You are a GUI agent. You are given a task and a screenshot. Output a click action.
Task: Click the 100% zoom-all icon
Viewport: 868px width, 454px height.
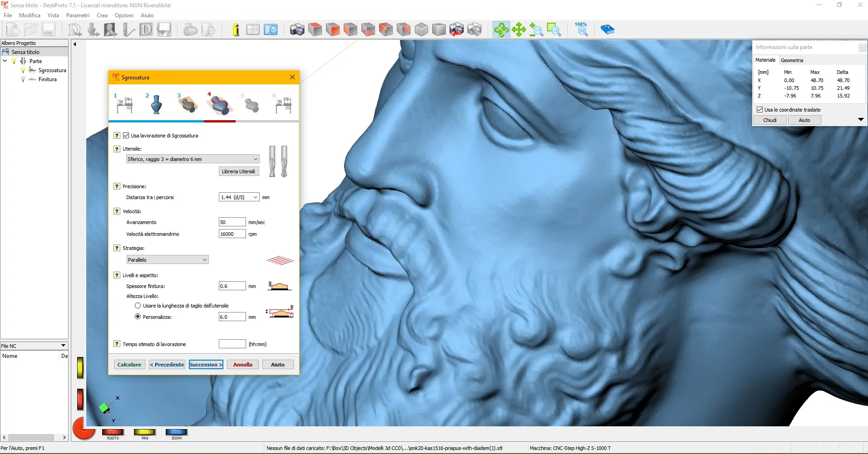click(582, 30)
